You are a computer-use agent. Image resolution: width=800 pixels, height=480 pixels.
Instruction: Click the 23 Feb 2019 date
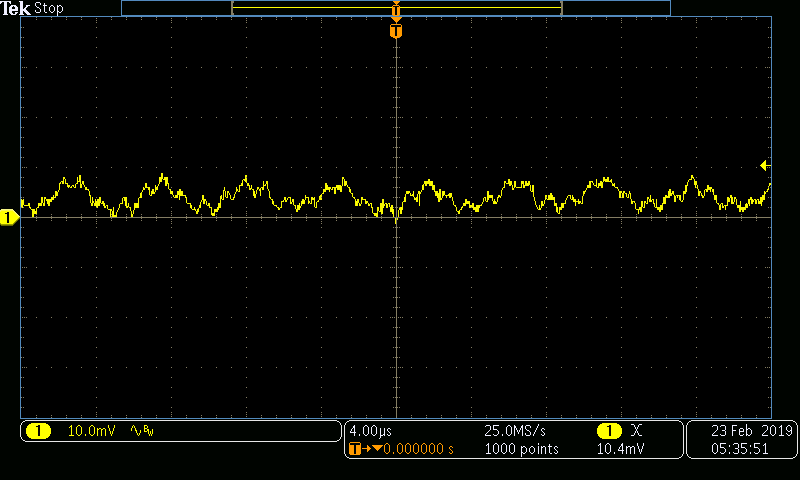click(752, 431)
